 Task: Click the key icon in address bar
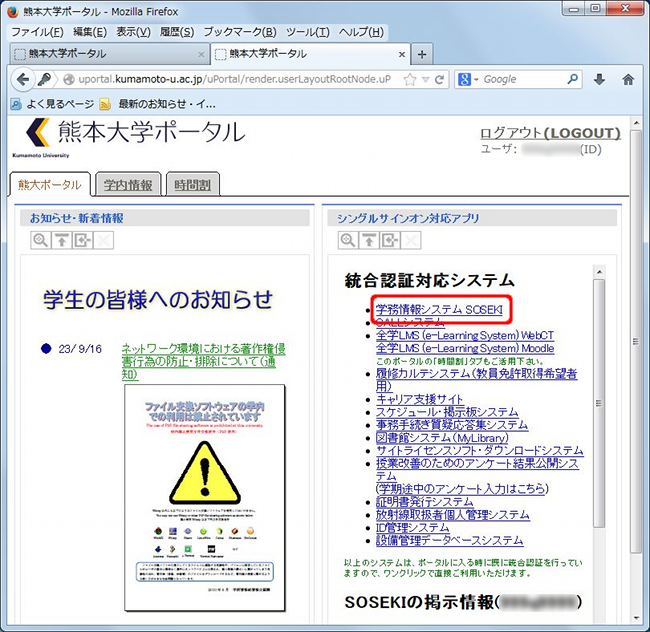(44, 79)
